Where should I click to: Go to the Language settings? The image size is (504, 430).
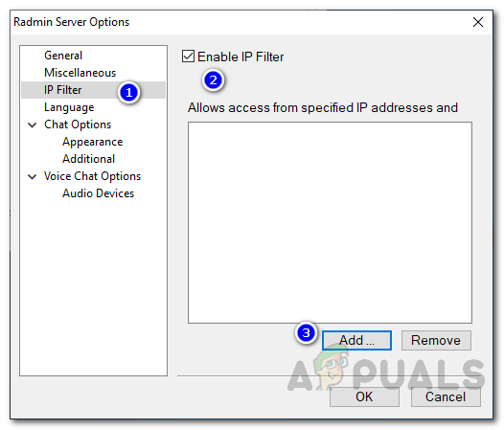point(69,107)
